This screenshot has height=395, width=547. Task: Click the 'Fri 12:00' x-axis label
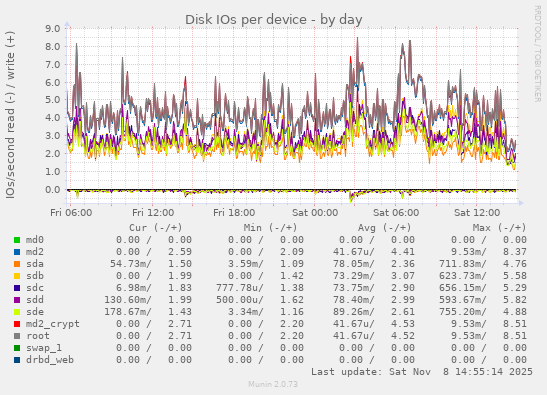click(153, 213)
